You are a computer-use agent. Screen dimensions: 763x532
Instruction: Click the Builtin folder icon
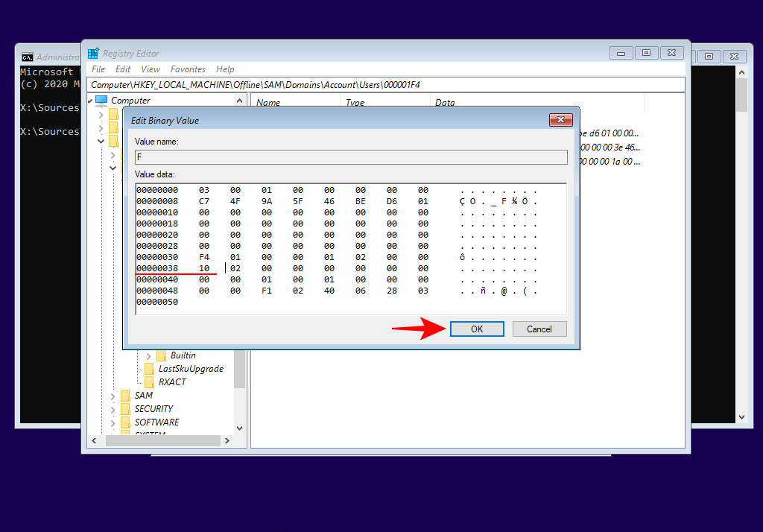click(161, 355)
